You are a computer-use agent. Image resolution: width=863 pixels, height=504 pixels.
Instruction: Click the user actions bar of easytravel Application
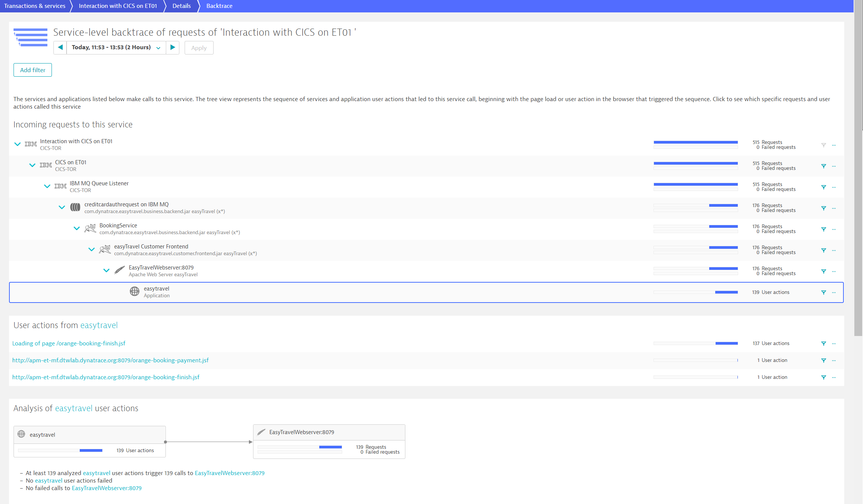click(x=696, y=292)
